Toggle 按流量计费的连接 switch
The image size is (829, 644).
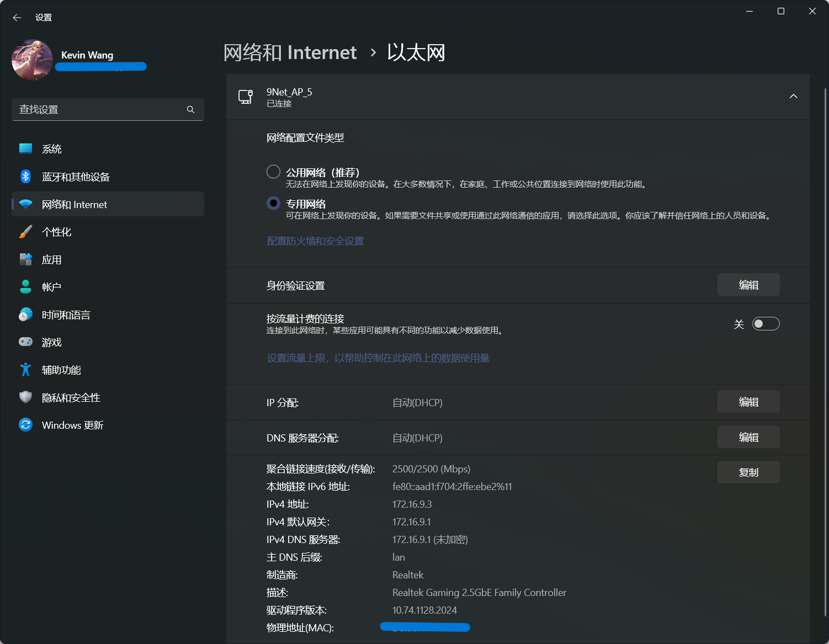click(766, 324)
